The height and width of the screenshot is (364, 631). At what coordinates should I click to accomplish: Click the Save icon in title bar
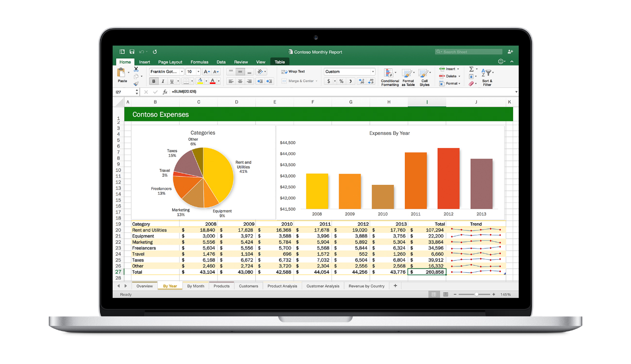[x=132, y=51]
